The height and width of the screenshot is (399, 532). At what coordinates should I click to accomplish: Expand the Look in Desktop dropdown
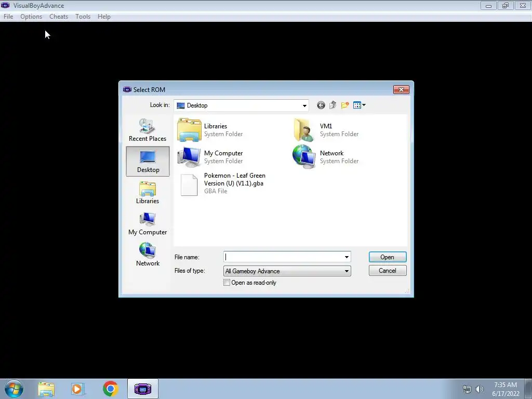coord(304,105)
